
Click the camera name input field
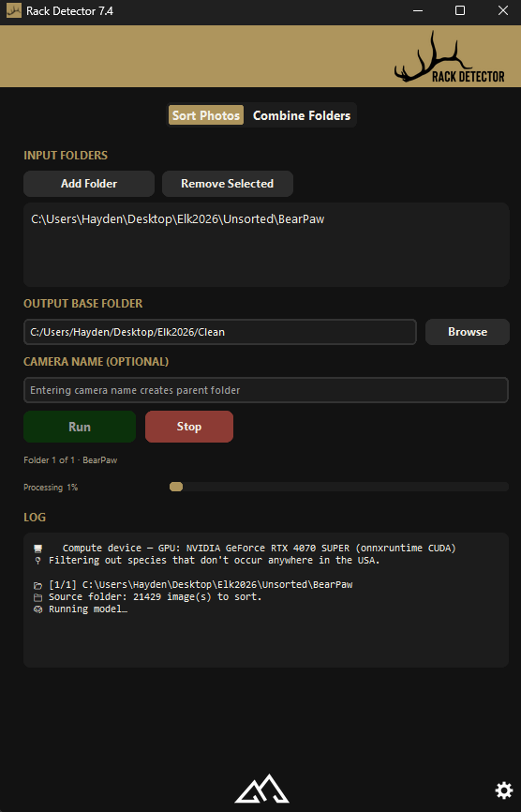[266, 390]
